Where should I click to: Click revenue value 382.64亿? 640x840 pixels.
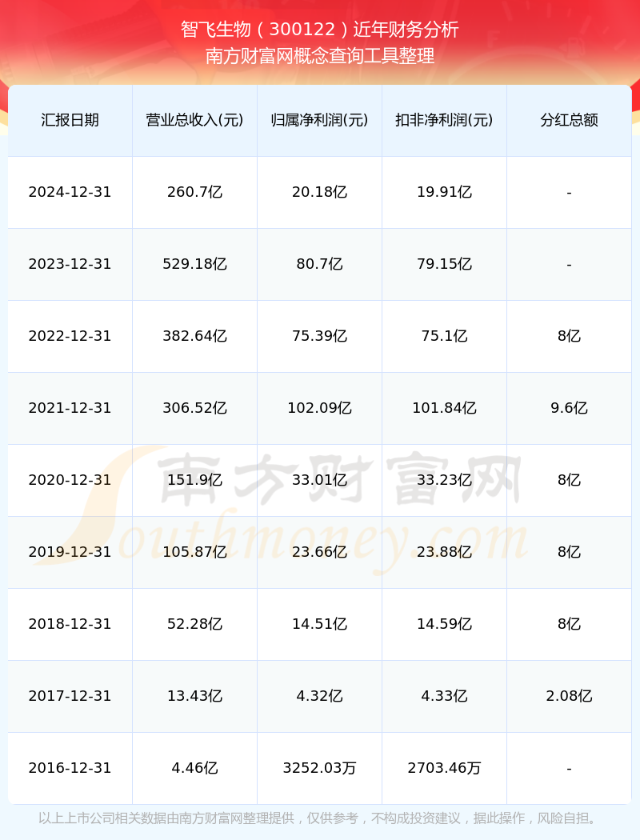click(195, 336)
